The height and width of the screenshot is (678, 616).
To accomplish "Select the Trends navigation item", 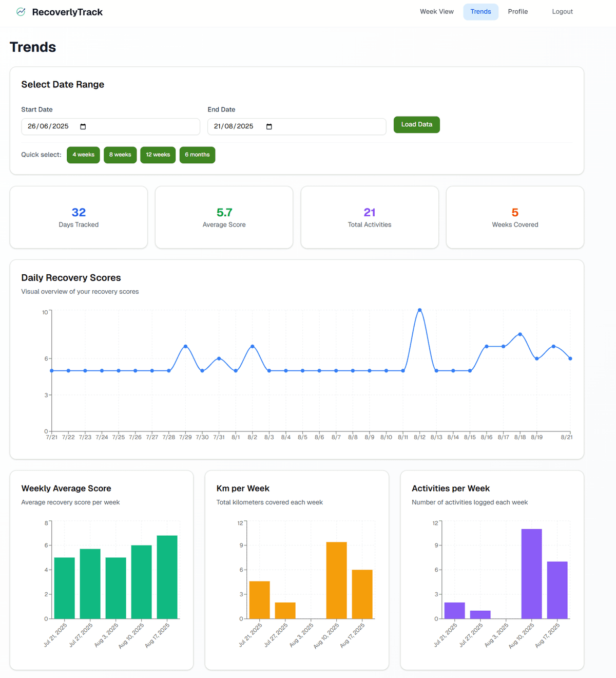I will [480, 11].
